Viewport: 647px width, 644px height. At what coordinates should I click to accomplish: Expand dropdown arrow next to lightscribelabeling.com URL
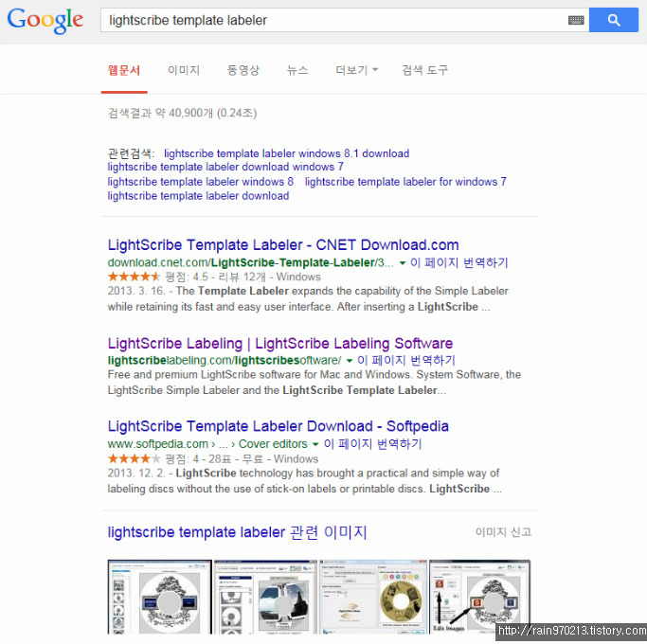click(350, 361)
